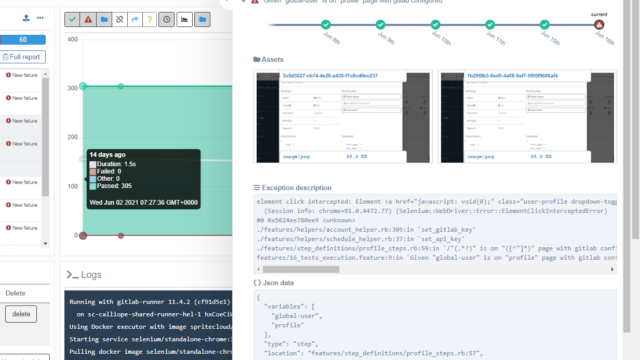Image resolution: width=640 pixels, height=360 pixels.
Task: Toggle the first blue folder filter button
Action: [104, 19]
